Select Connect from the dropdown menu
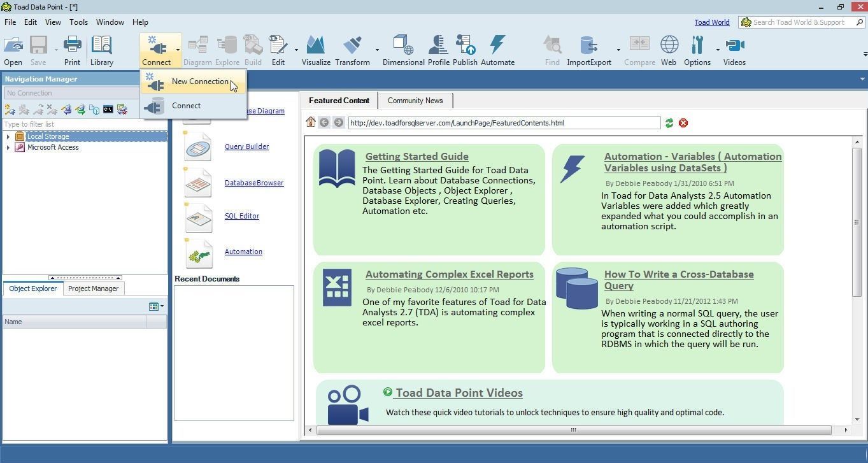868x463 pixels. pyautogui.click(x=193, y=106)
